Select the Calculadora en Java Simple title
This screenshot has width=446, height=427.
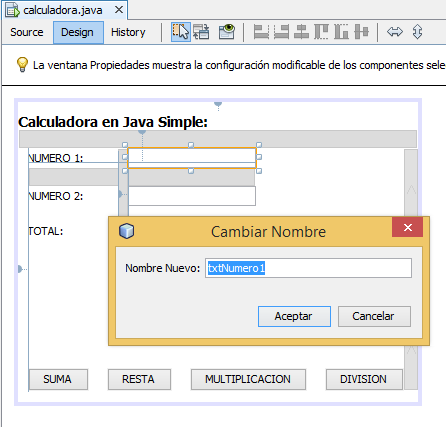pyautogui.click(x=113, y=122)
